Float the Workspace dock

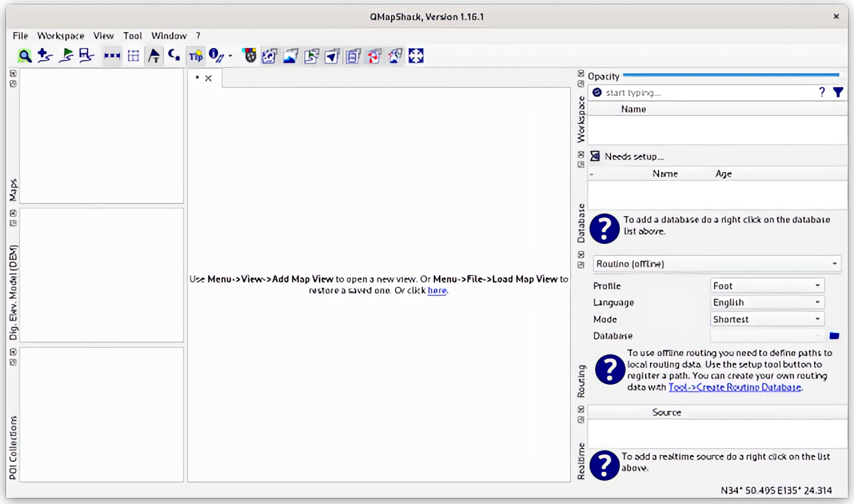click(581, 84)
